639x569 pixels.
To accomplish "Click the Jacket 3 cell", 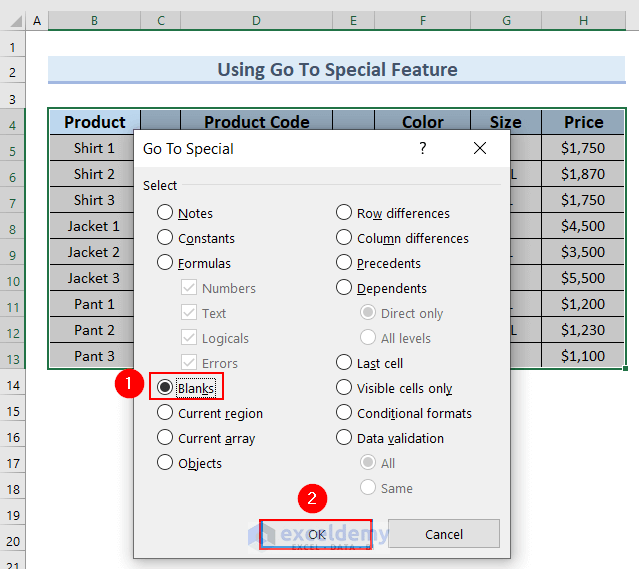I will point(93,278).
